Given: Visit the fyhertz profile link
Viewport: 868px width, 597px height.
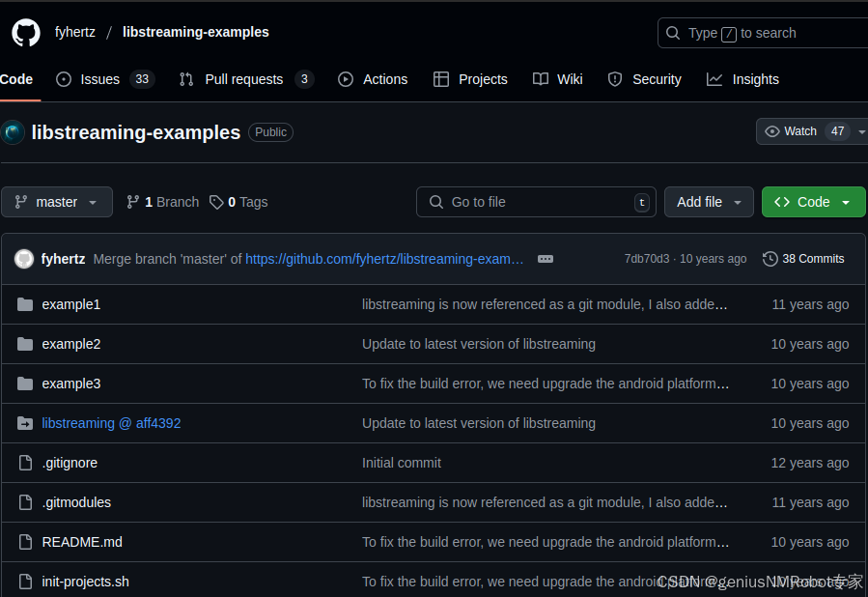Looking at the screenshot, I should pos(74,32).
